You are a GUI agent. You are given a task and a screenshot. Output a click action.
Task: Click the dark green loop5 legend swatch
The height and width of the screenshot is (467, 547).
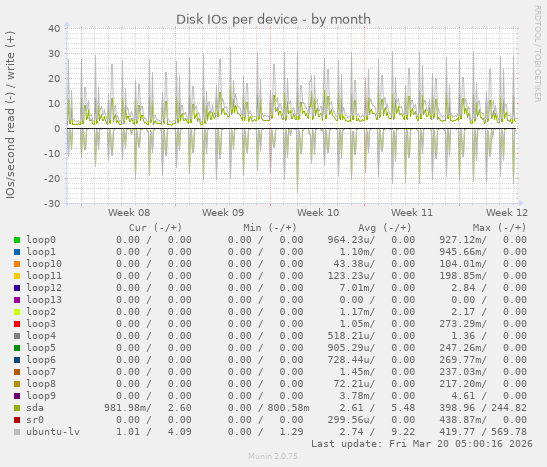[x=17, y=348]
